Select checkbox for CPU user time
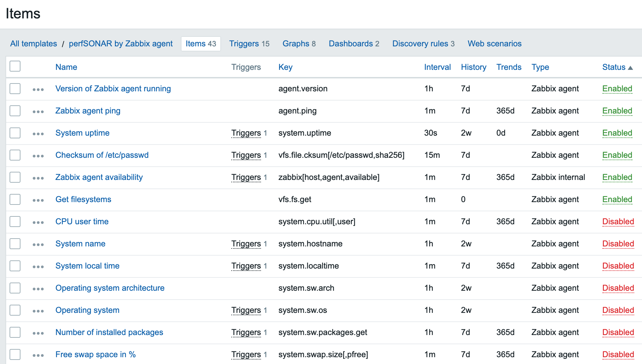642x364 pixels. [x=15, y=222]
